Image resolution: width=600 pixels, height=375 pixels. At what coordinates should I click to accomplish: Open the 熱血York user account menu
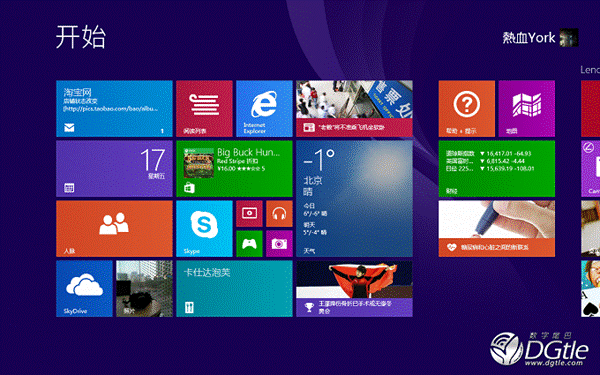540,38
